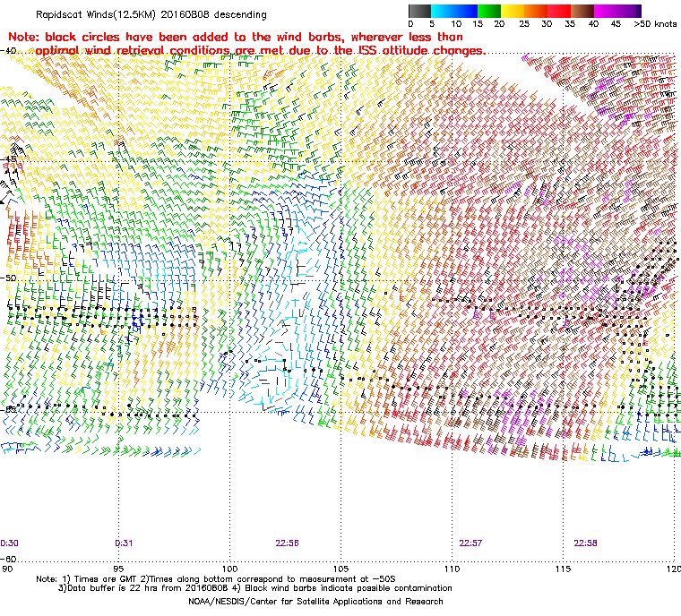
Task: Click the cyan-blue 5-15 knots legend band
Action: pyautogui.click(x=454, y=11)
